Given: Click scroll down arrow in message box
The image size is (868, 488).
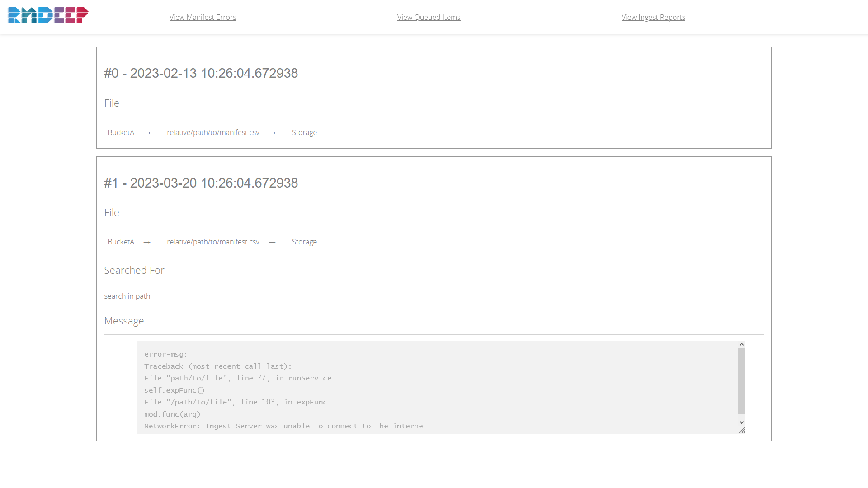Looking at the screenshot, I should (x=741, y=422).
